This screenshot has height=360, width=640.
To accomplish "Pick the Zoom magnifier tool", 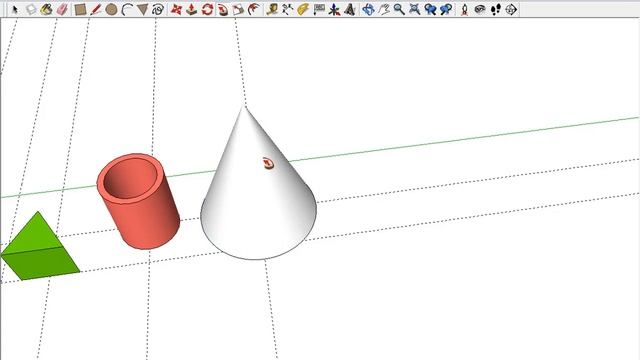I will [x=399, y=9].
